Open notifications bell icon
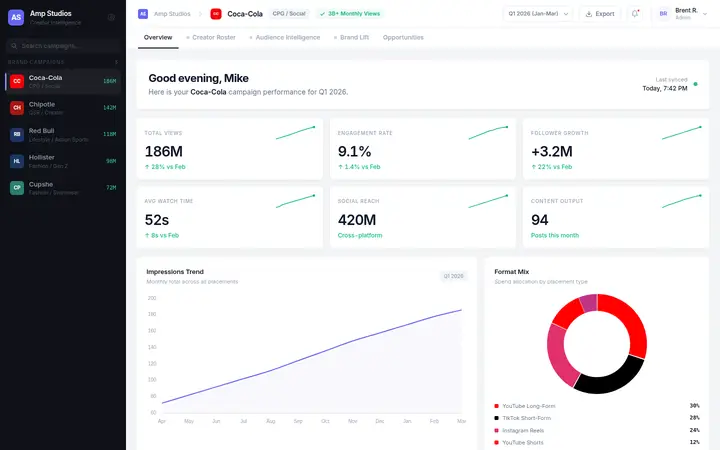Viewport: 720px width, 450px height. [x=635, y=14]
